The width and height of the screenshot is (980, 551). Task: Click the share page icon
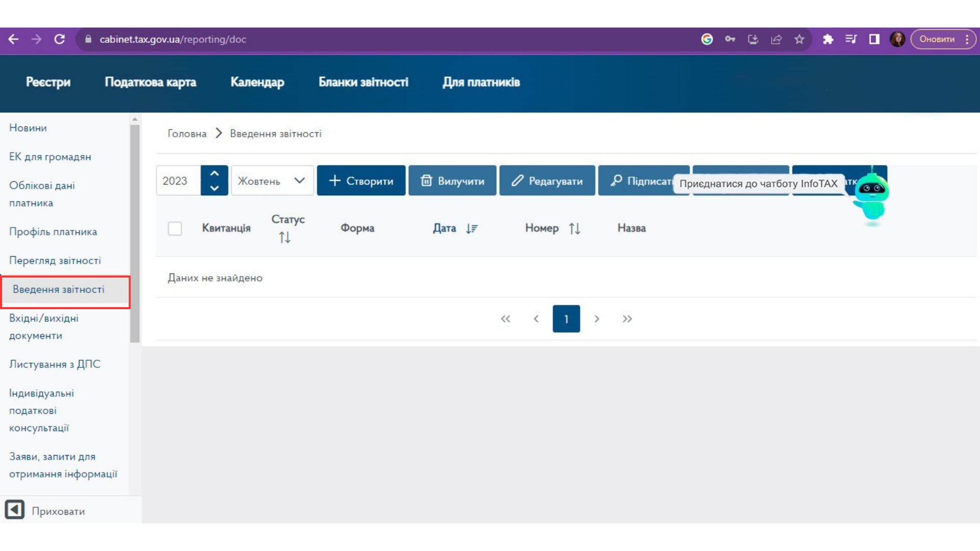776,39
